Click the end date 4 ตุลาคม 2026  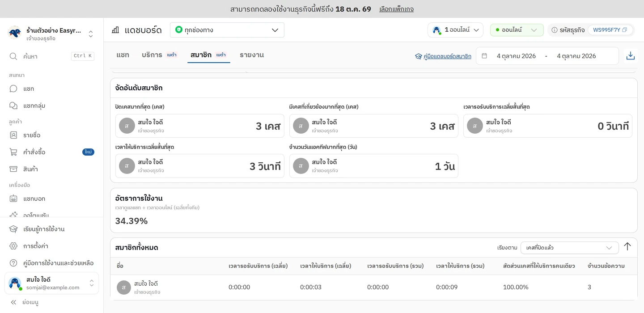tap(576, 56)
